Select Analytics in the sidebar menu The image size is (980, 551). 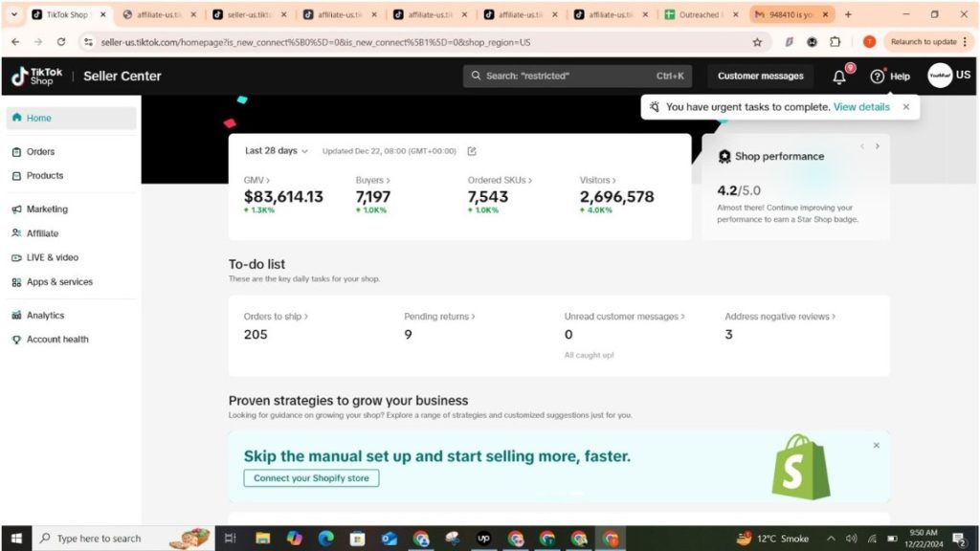45,316
